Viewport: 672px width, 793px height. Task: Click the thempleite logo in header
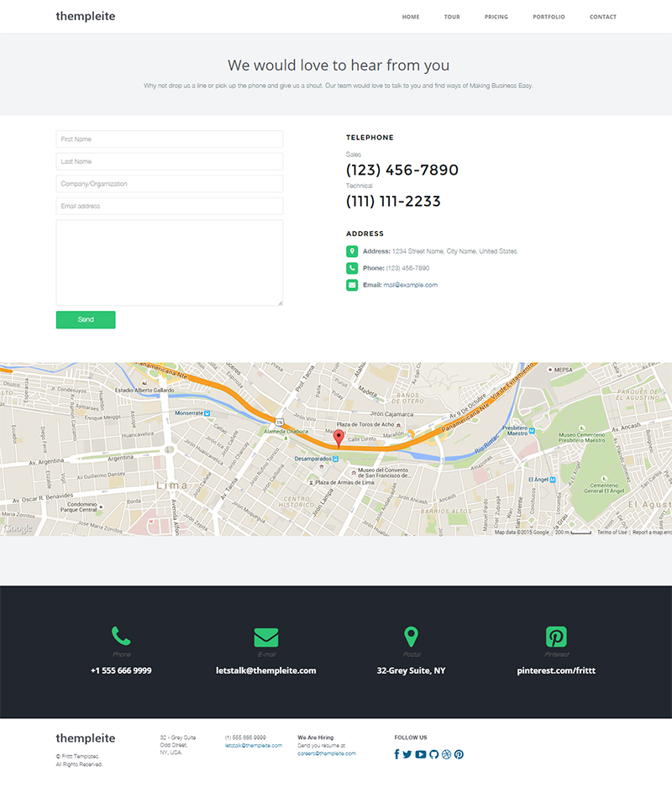click(x=86, y=16)
